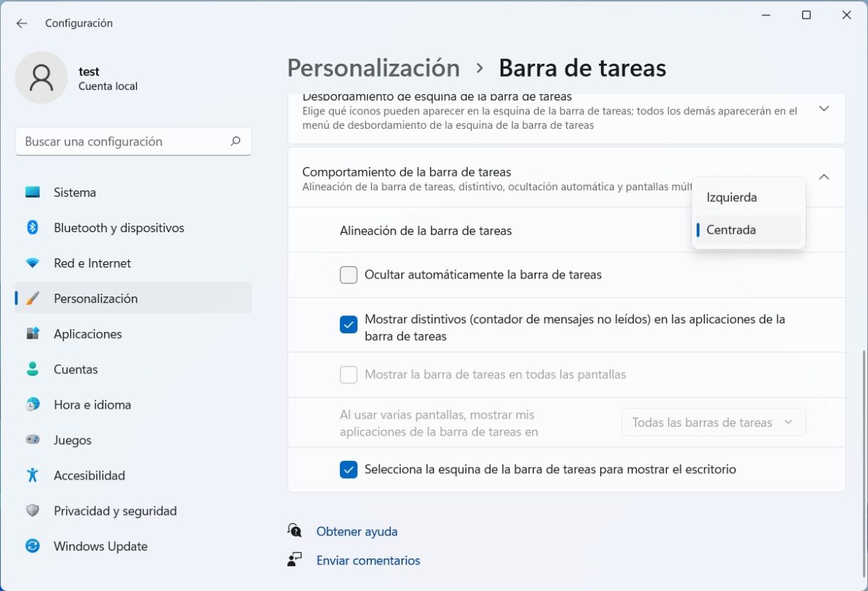Click Enviar comentarios link
Viewport: 868px width, 591px height.
367,561
